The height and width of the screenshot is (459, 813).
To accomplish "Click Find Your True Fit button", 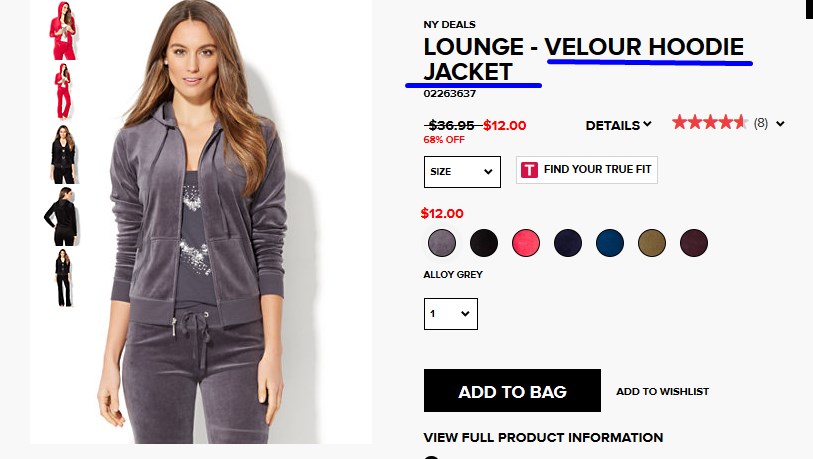I will 586,170.
